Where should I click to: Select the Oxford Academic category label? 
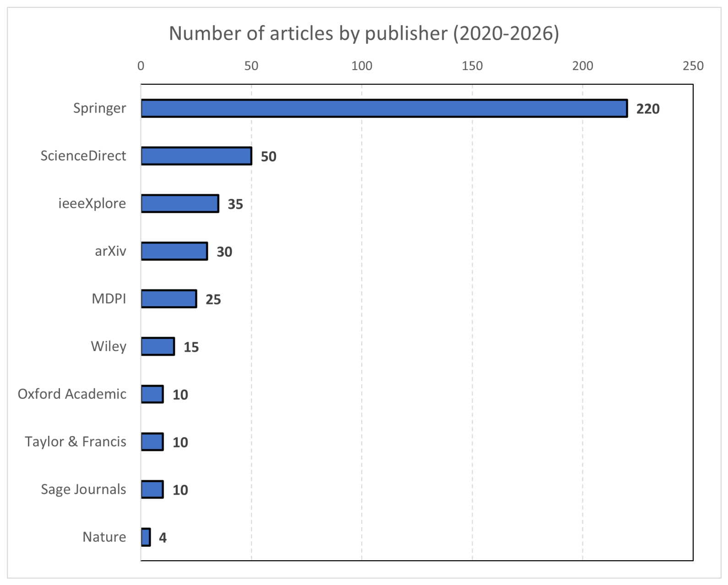(x=72, y=394)
